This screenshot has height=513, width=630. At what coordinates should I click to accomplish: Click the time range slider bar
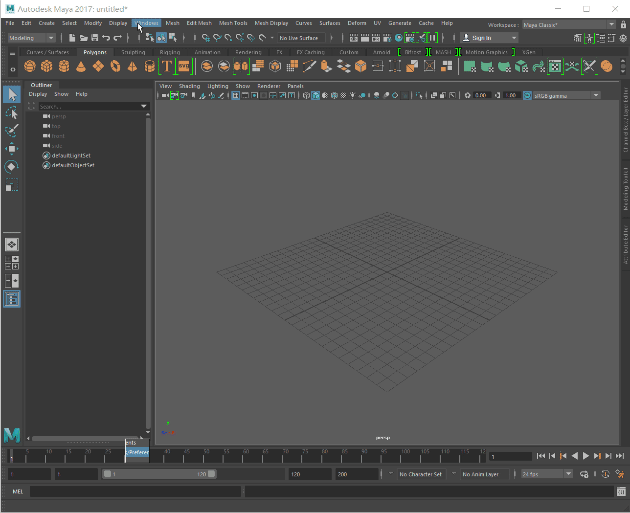160,474
